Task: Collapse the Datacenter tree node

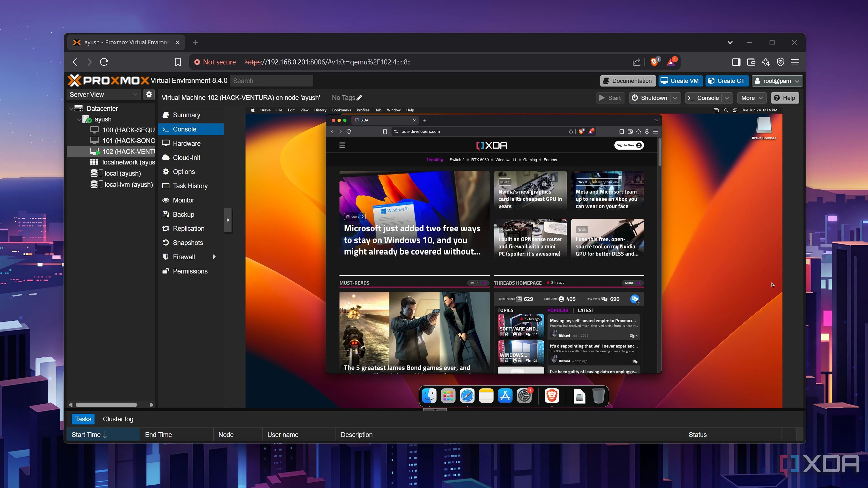Action: click(x=71, y=109)
